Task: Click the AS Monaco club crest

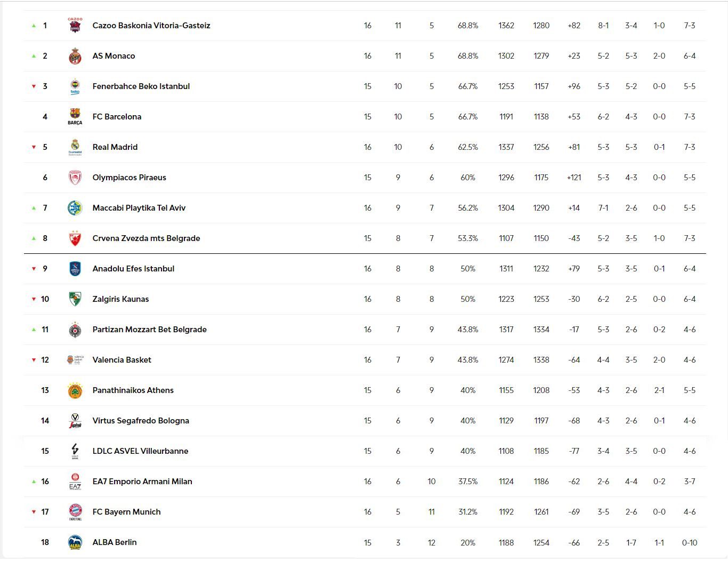Action: [x=75, y=56]
